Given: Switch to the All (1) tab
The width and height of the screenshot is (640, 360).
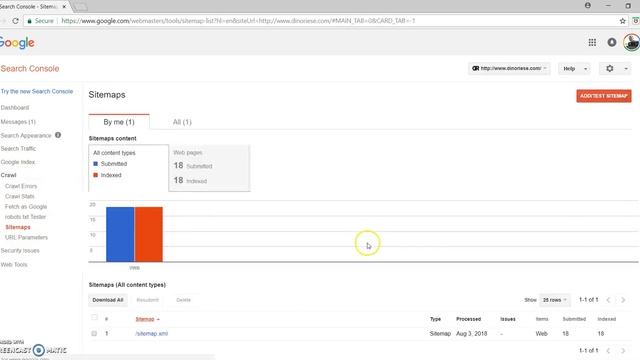Looking at the screenshot, I should tap(182, 122).
